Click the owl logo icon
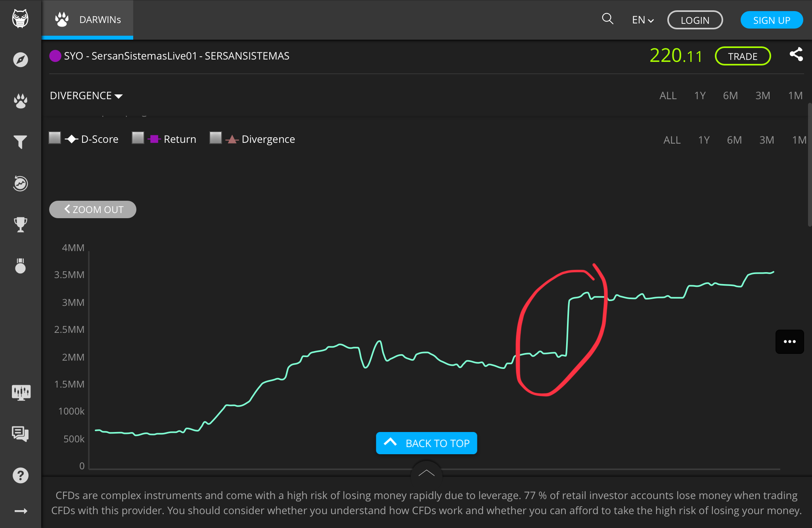The width and height of the screenshot is (812, 528). click(20, 18)
